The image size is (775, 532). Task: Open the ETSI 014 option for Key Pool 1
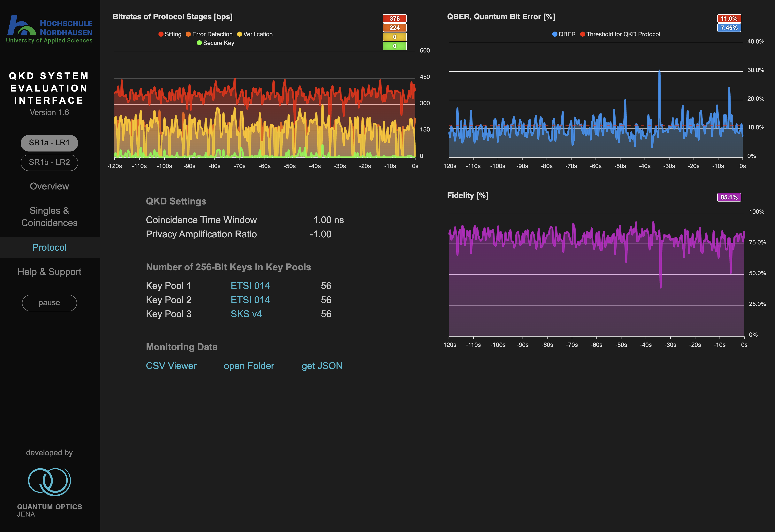[250, 286]
